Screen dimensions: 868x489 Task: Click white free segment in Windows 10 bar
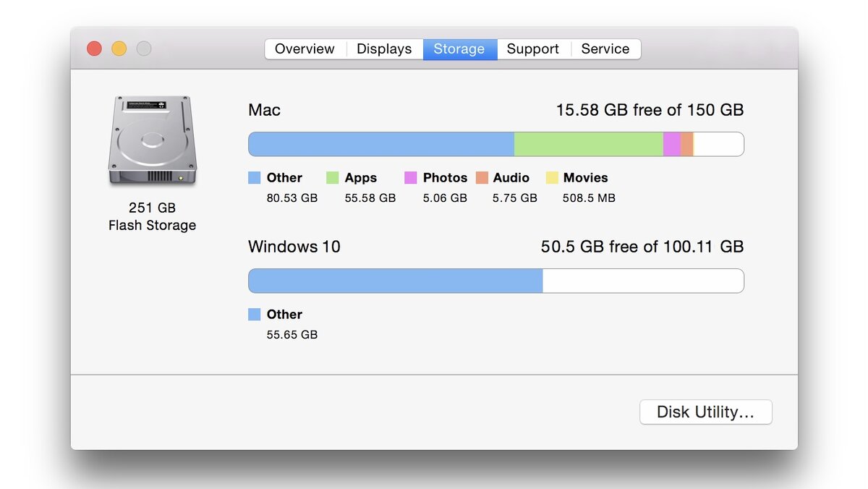coord(644,281)
